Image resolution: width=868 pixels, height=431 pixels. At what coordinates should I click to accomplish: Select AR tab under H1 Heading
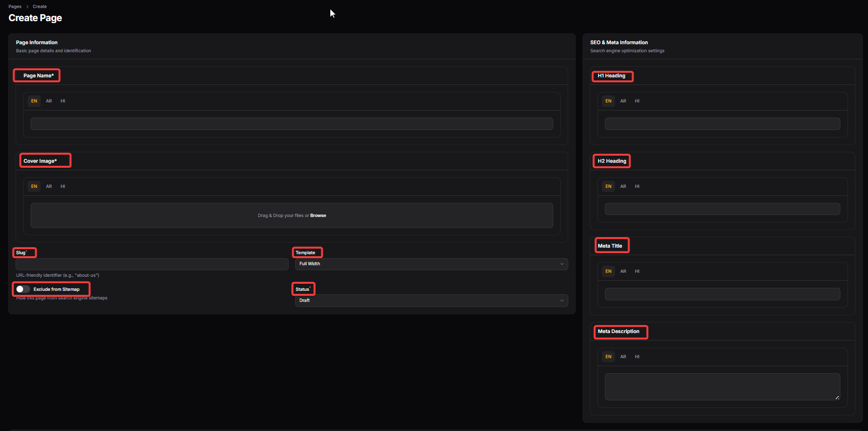[x=623, y=101]
